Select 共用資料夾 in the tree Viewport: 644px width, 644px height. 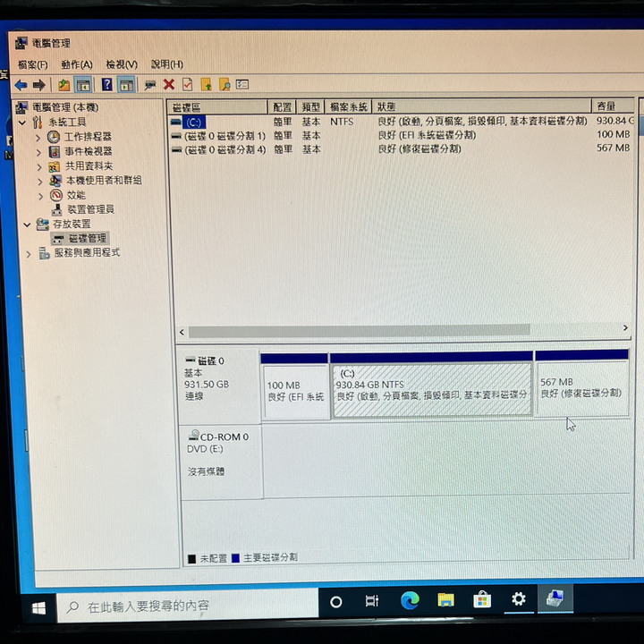point(89,166)
